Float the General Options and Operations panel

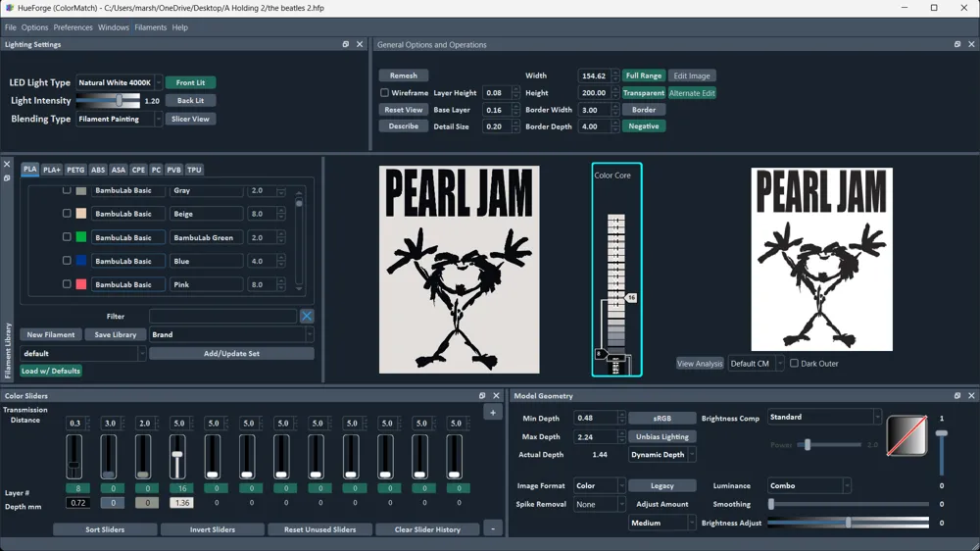[x=957, y=44]
